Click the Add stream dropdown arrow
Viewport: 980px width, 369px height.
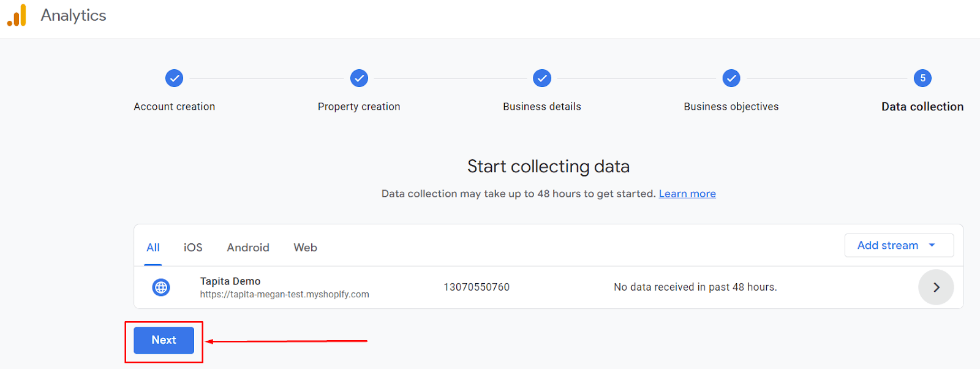[933, 245]
